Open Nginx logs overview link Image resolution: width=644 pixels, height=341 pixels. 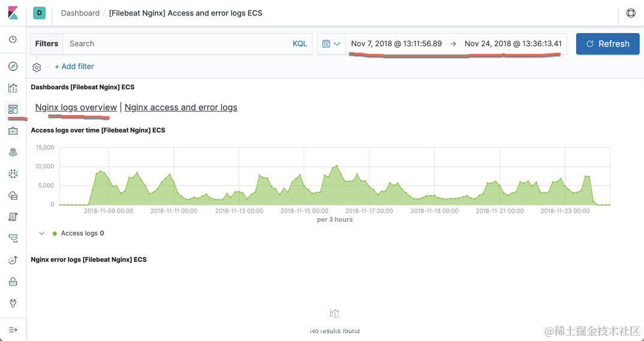pos(76,107)
